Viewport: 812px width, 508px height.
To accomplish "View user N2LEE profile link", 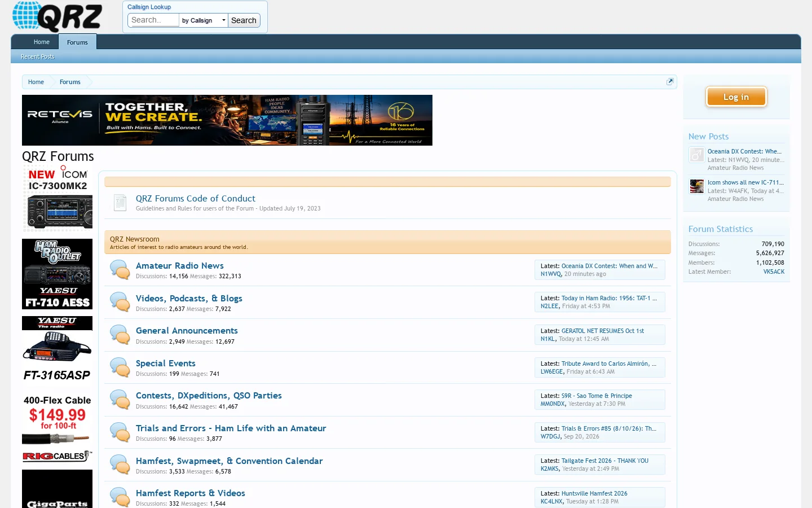I will point(549,306).
